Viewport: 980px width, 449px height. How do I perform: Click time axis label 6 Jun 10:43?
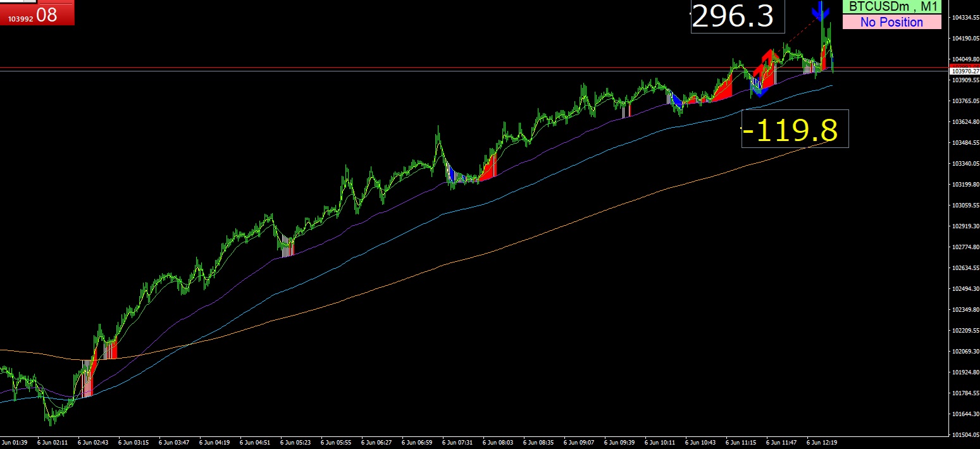click(700, 443)
